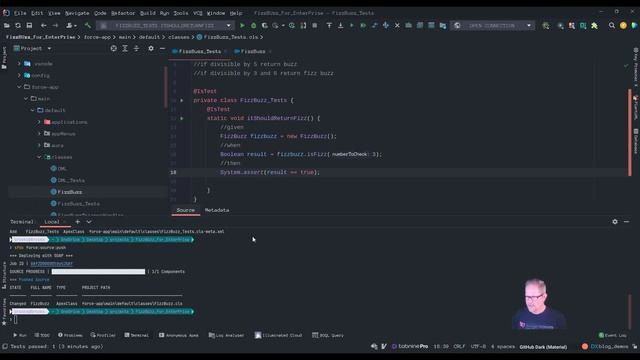Open the run configuration dropdown
640x360 pixels.
tap(165, 25)
